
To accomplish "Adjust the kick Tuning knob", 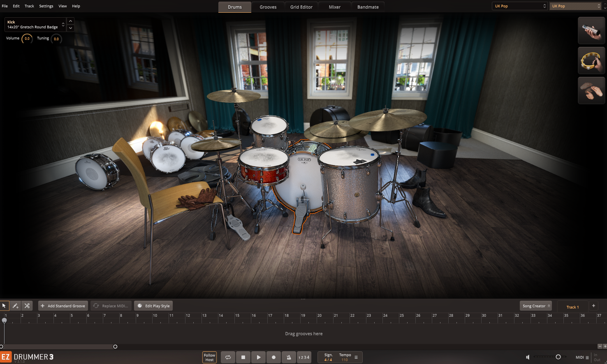I will (x=56, y=39).
